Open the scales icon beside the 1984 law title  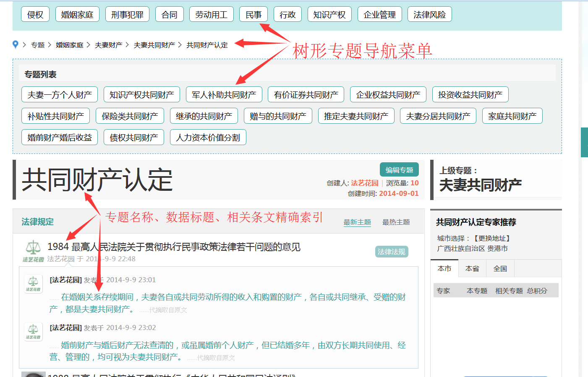coord(33,251)
